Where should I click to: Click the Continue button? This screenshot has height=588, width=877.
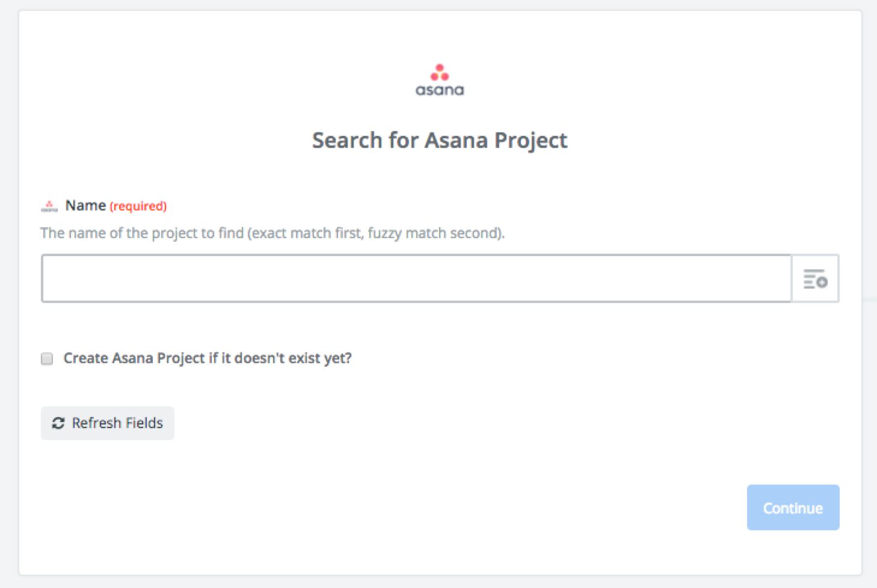click(x=793, y=507)
